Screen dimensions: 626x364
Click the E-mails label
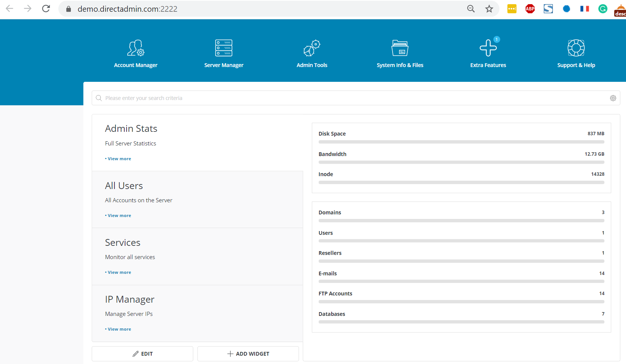(328, 273)
